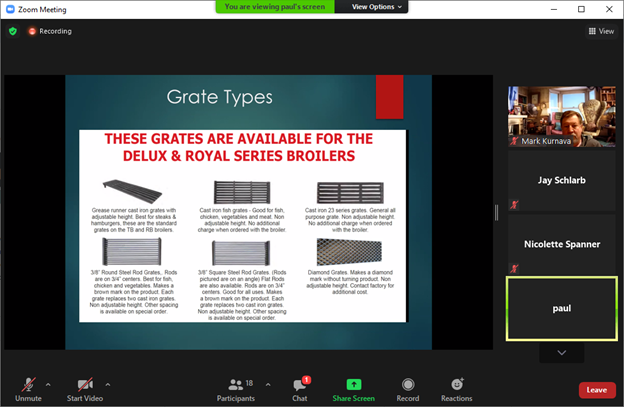The width and height of the screenshot is (624, 407).
Task: Click the 23 series grate image
Action: click(x=350, y=193)
